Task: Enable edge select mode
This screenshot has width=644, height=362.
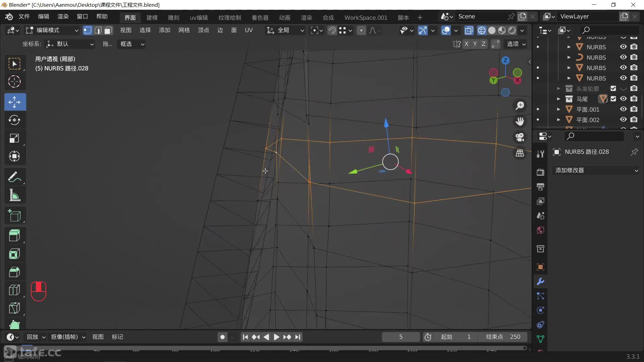Action: [x=98, y=31]
